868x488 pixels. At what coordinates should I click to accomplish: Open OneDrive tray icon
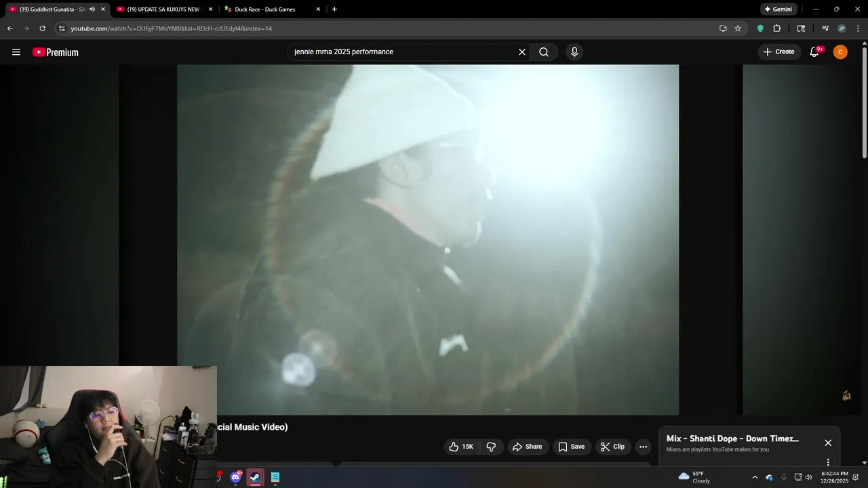tap(770, 477)
